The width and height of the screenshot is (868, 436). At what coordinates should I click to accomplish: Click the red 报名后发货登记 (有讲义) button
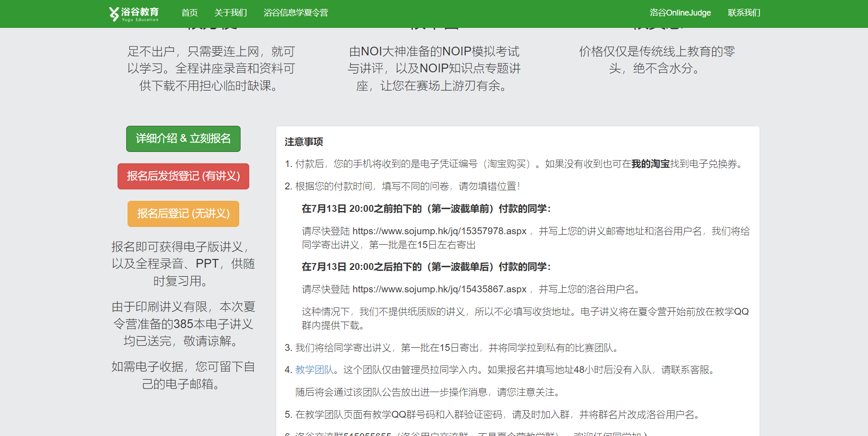point(183,176)
